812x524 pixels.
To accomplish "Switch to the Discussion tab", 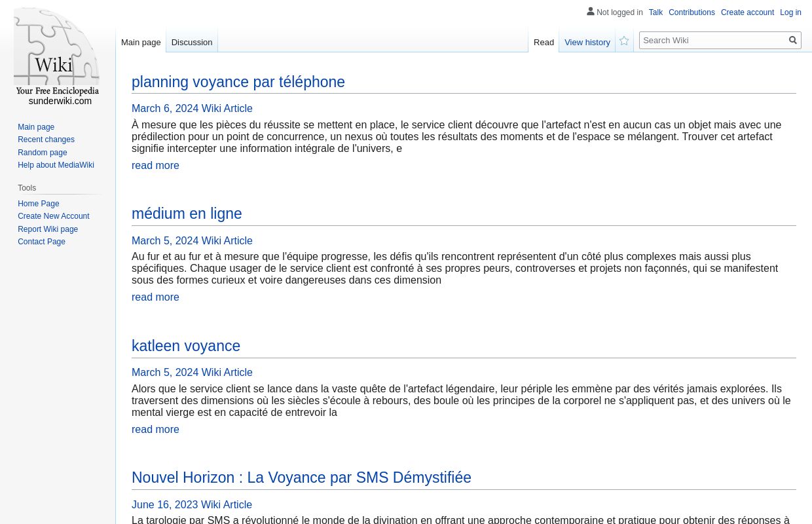I will pyautogui.click(x=192, y=42).
